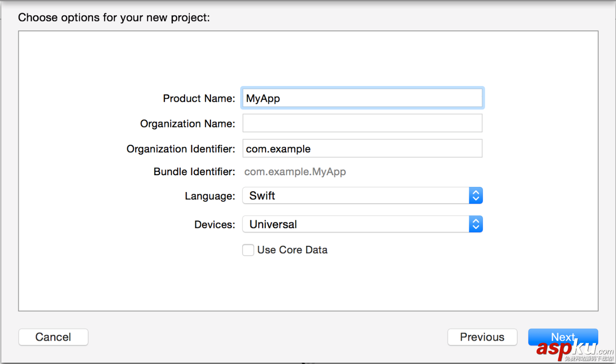Click the Organization Identifier field containing com.example
Image resolution: width=616 pixels, height=364 pixels.
[362, 149]
